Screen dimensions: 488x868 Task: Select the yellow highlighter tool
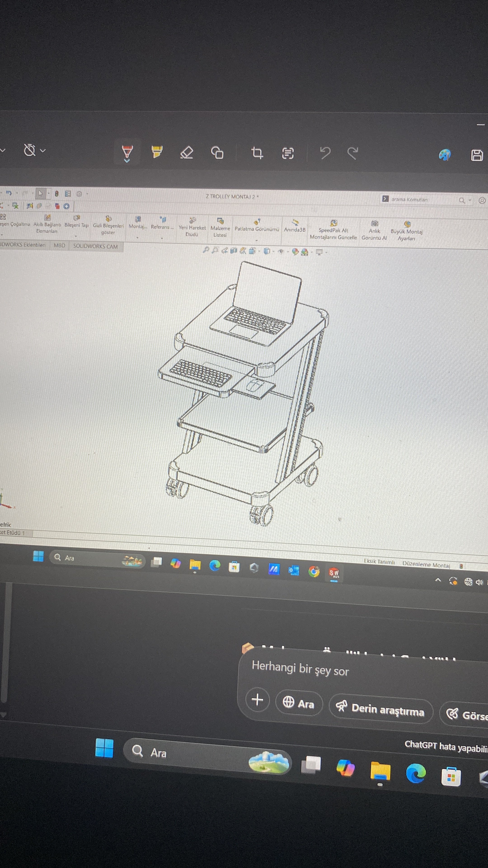[x=157, y=152]
